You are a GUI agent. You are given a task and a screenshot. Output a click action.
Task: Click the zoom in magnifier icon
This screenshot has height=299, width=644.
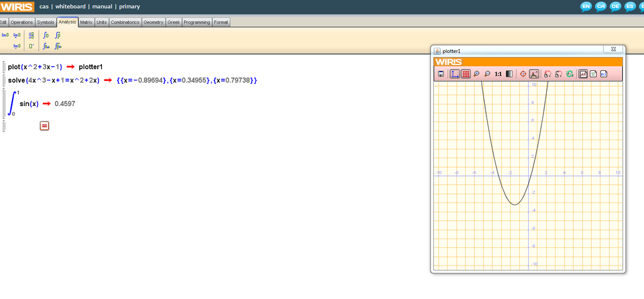[x=477, y=74]
